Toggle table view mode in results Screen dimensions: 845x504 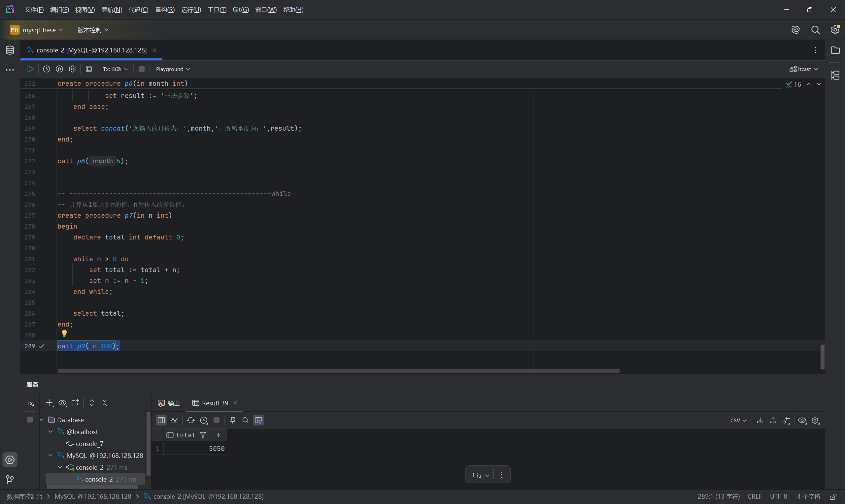[161, 420]
